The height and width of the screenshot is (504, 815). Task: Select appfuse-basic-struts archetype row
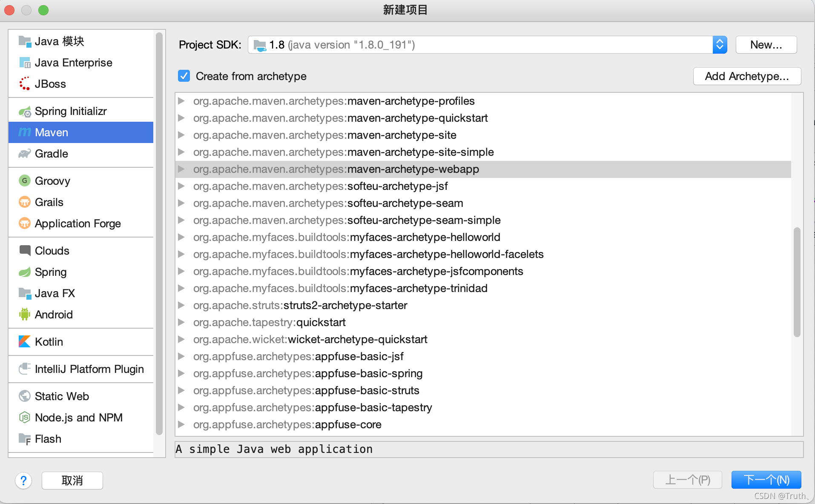click(483, 390)
